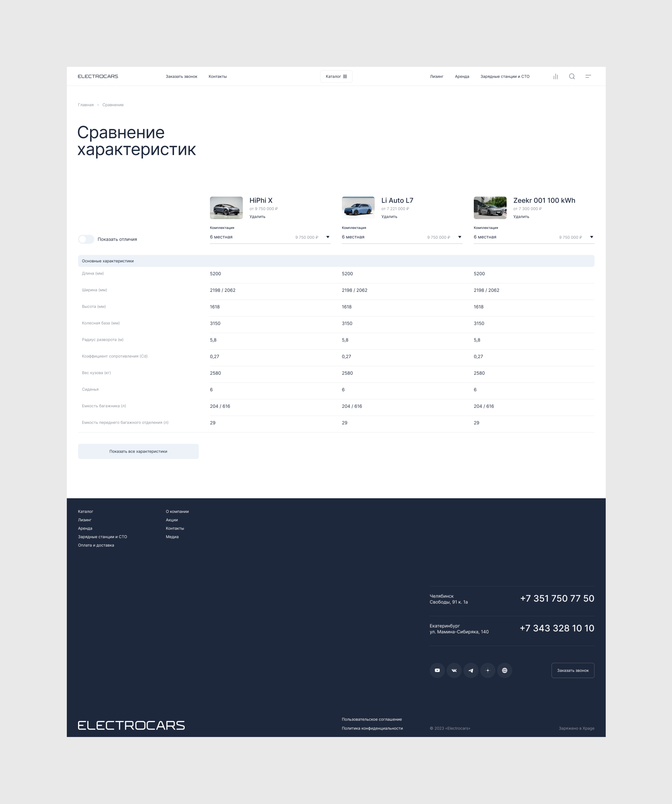The width and height of the screenshot is (672, 804).
Task: Click the Длина (мм) row label
Action: 93,273
